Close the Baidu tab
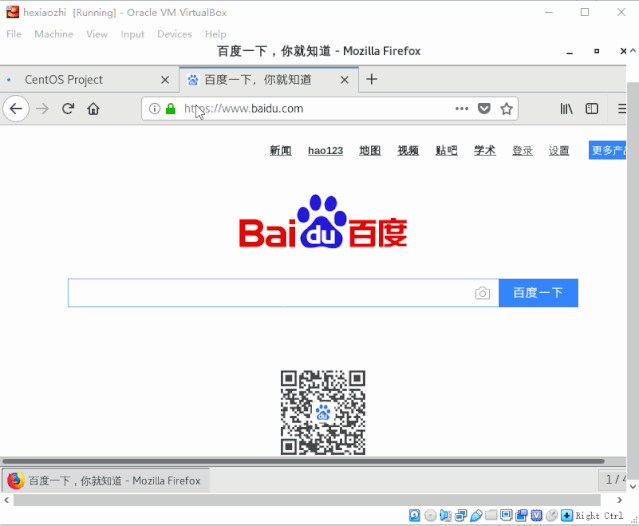The width and height of the screenshot is (639, 526). (344, 80)
